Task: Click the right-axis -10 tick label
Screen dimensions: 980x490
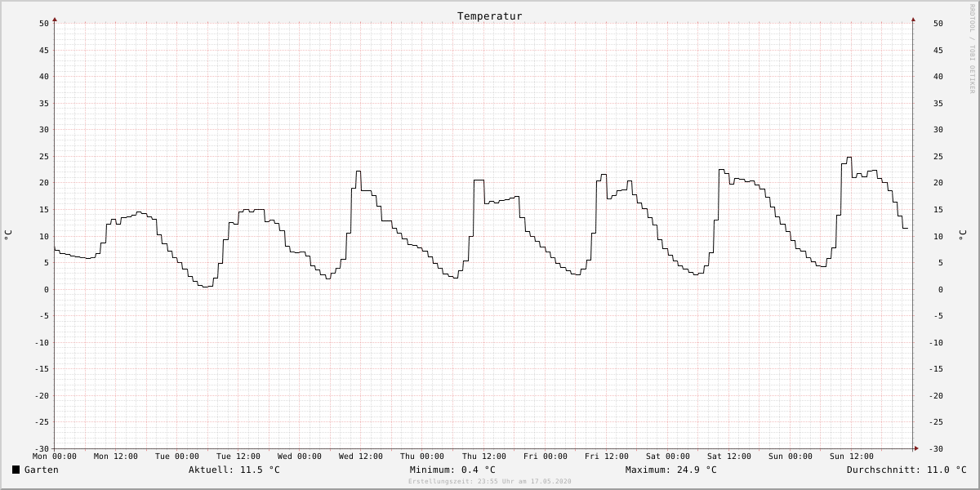Action: pyautogui.click(x=935, y=342)
